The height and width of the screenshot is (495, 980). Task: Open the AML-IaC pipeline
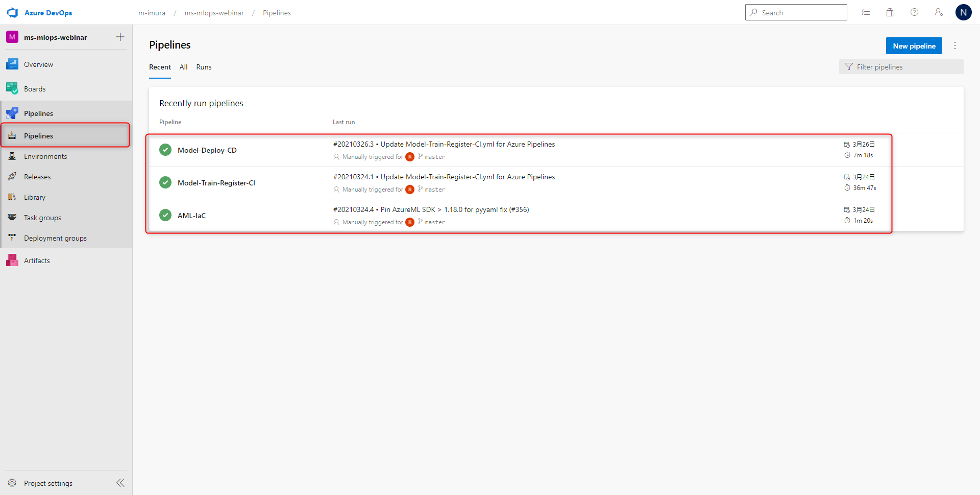point(191,216)
